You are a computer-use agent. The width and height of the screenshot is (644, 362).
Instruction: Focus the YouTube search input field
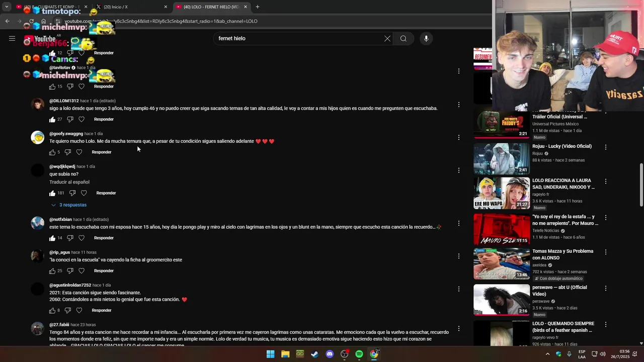[299, 39]
